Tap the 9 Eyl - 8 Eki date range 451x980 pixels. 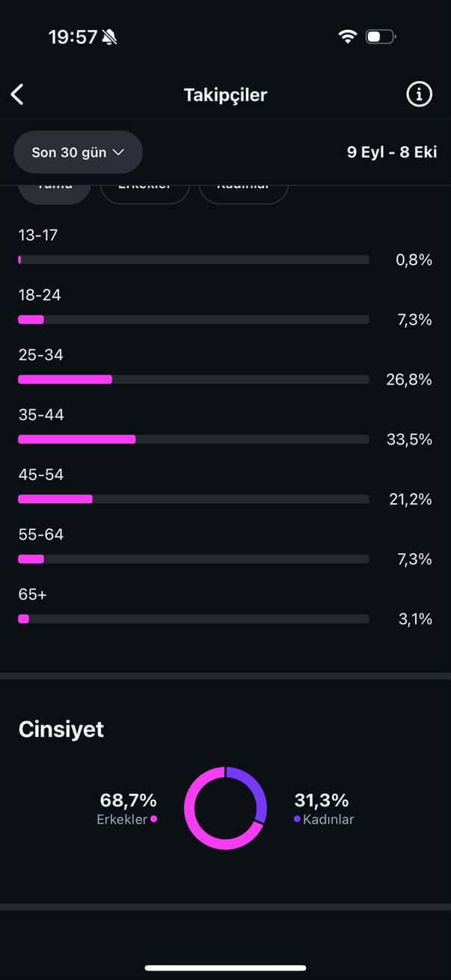point(392,152)
